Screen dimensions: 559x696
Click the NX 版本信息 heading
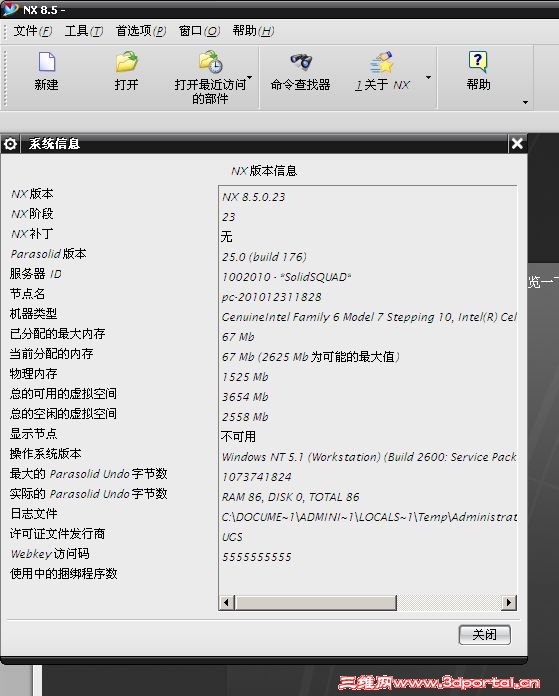(264, 171)
